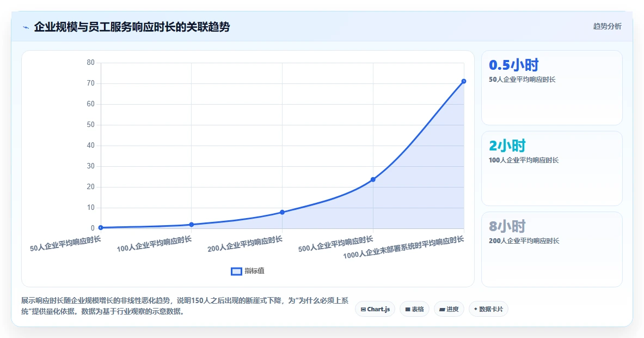The width and height of the screenshot is (644, 338).
Task: Click the chart title 企业规模与员工服务响应时长的关联趋势
Action: pyautogui.click(x=132, y=27)
